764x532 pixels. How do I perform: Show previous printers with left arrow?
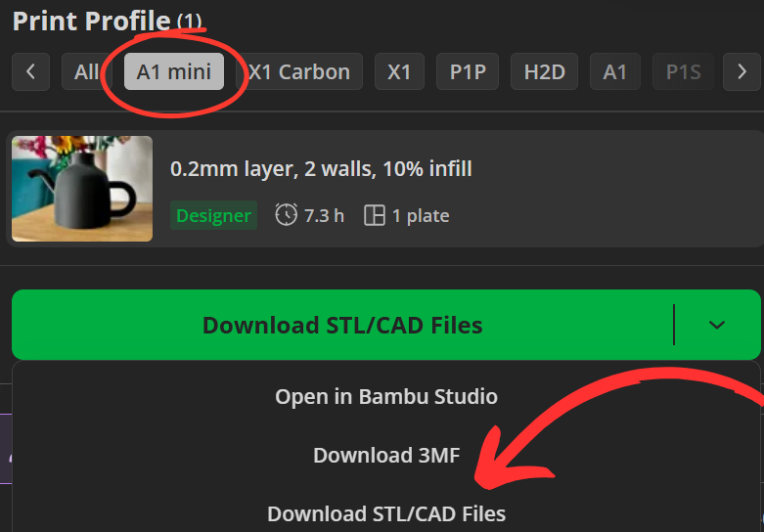(30, 71)
